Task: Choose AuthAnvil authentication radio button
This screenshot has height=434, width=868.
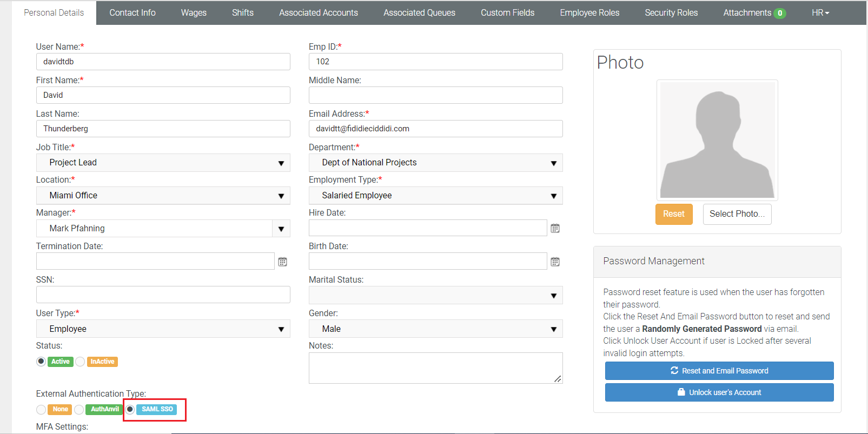Action: click(x=79, y=410)
